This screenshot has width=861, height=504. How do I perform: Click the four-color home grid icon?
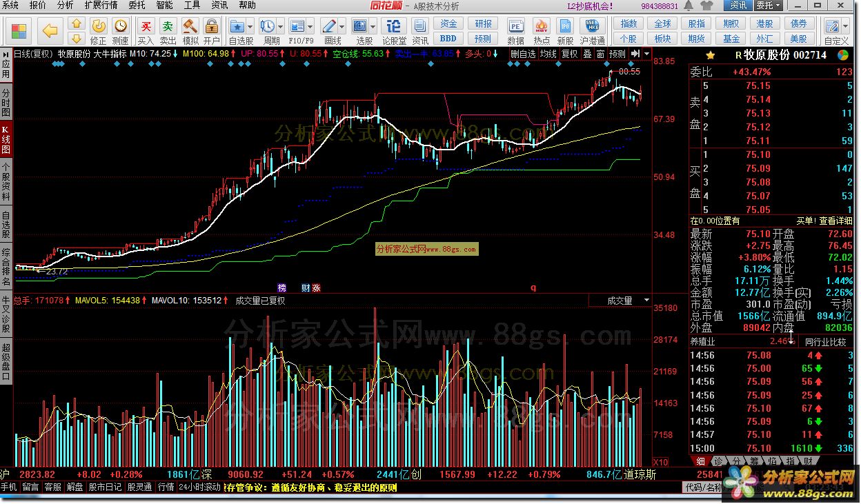click(19, 30)
